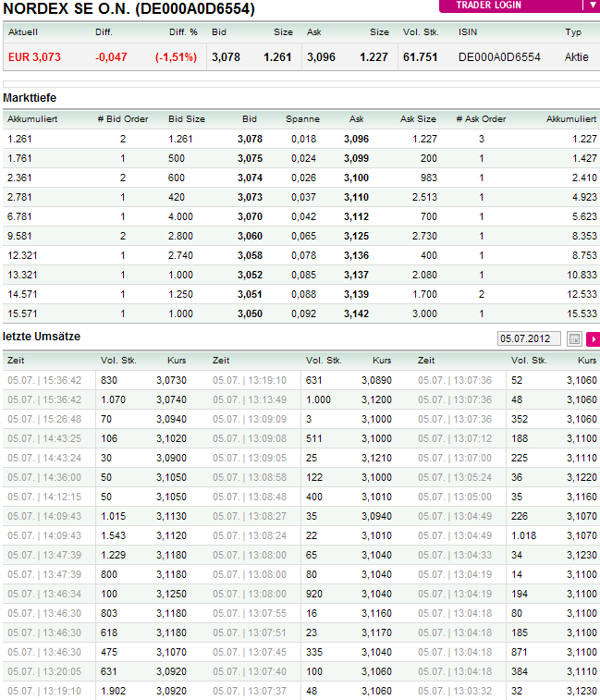
Task: Click trade volume 1.543
Action: [114, 535]
